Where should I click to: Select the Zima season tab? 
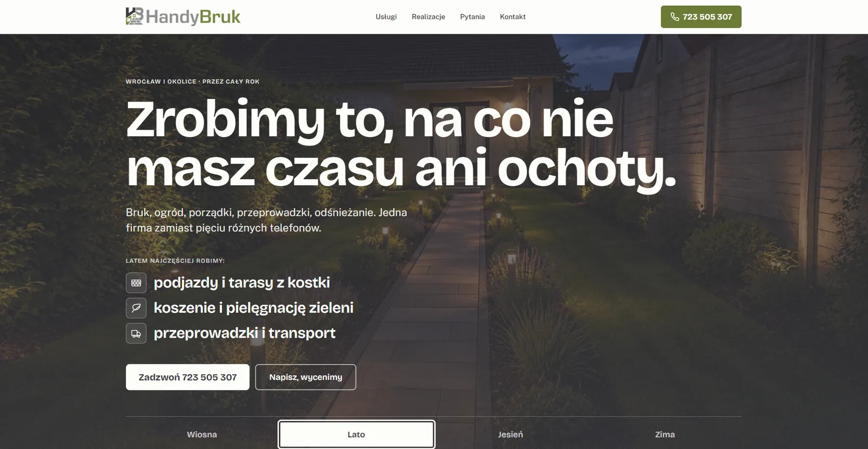click(x=665, y=434)
